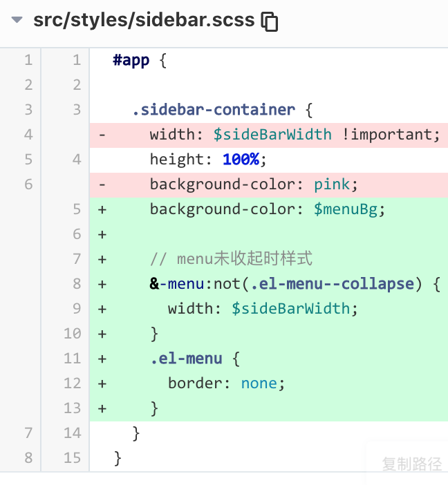The height and width of the screenshot is (485, 448).
Task: Collapse the sidebar.scss file diff
Action: 17,20
